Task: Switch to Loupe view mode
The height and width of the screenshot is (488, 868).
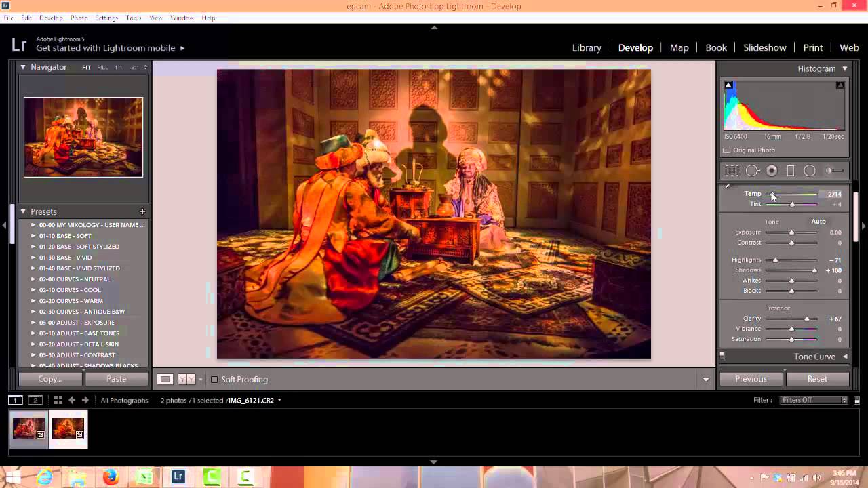Action: (165, 380)
